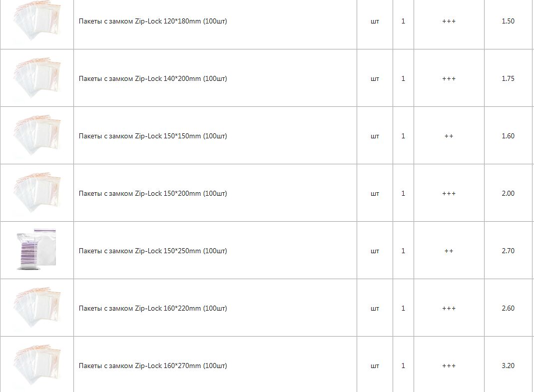Select product name Zip-Lock 150*250mm (100шт)
The height and width of the screenshot is (392, 534).
pos(153,251)
